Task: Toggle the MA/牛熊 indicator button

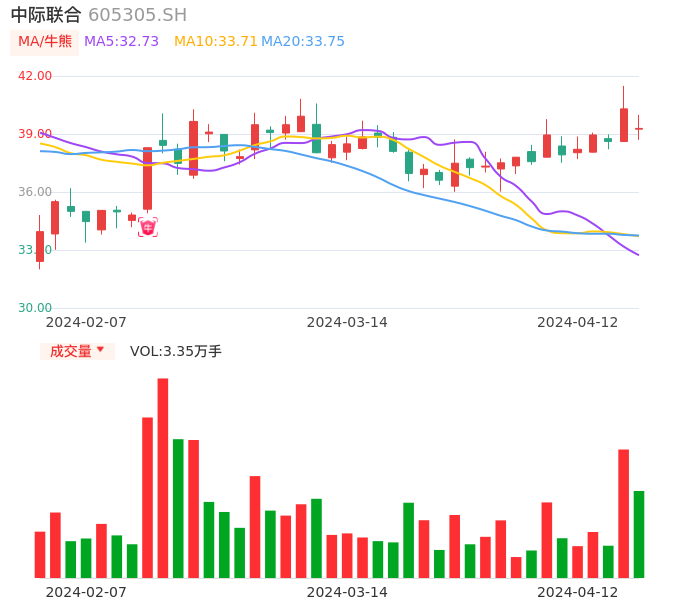Action: tap(45, 42)
